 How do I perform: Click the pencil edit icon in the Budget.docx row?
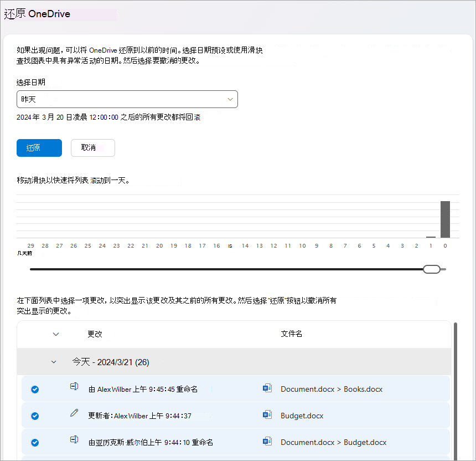[x=74, y=413]
